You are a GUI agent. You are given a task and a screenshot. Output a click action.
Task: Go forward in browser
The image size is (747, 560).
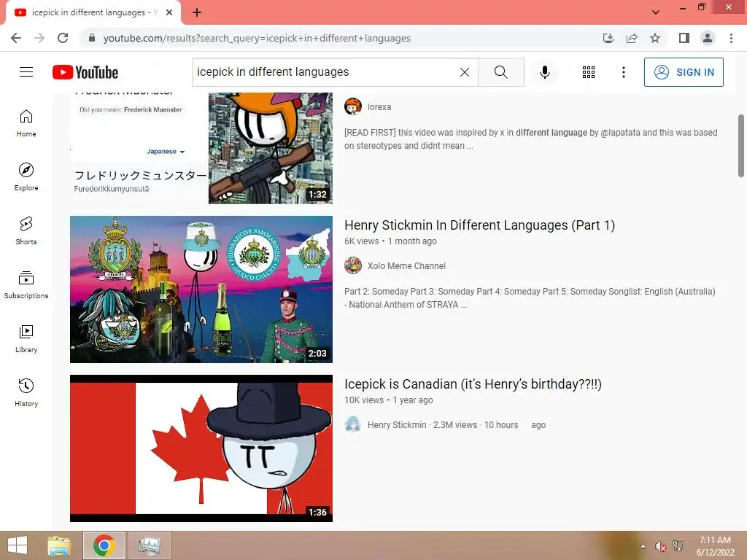(x=39, y=38)
